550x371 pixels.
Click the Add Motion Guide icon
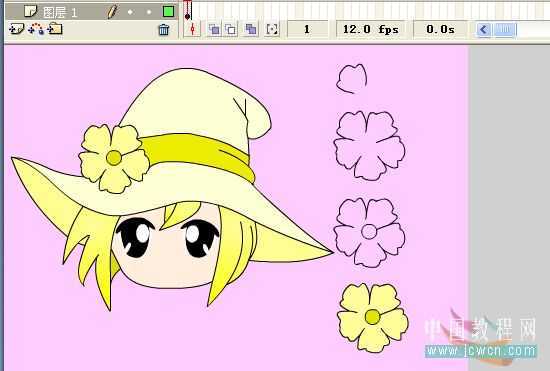click(x=36, y=29)
